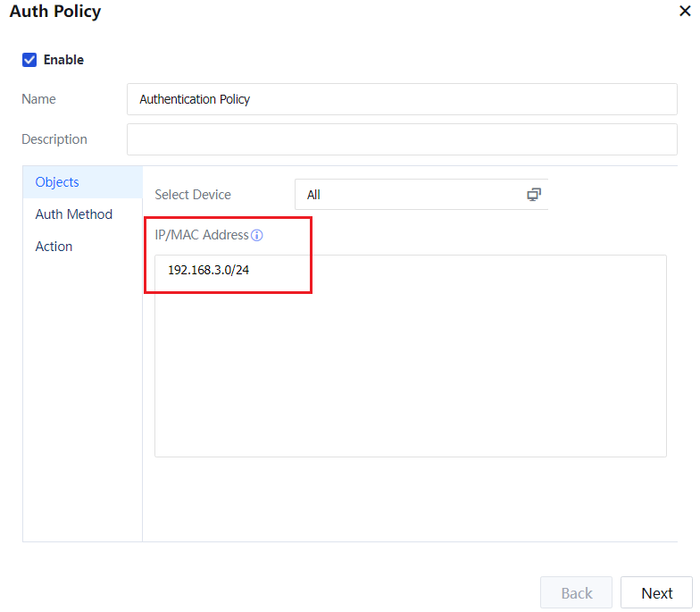Image resolution: width=700 pixels, height=612 pixels.
Task: Close the Auth Policy dialog
Action: click(x=685, y=12)
